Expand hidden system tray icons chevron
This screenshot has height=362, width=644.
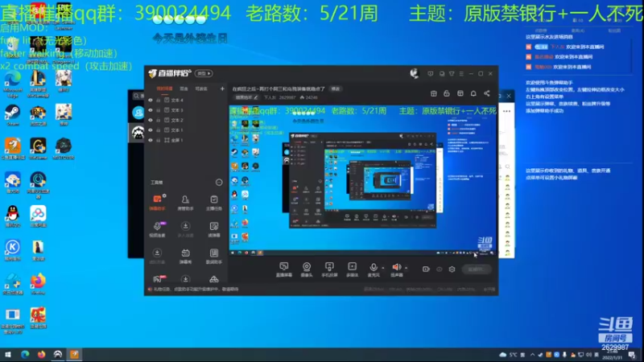click(x=533, y=355)
